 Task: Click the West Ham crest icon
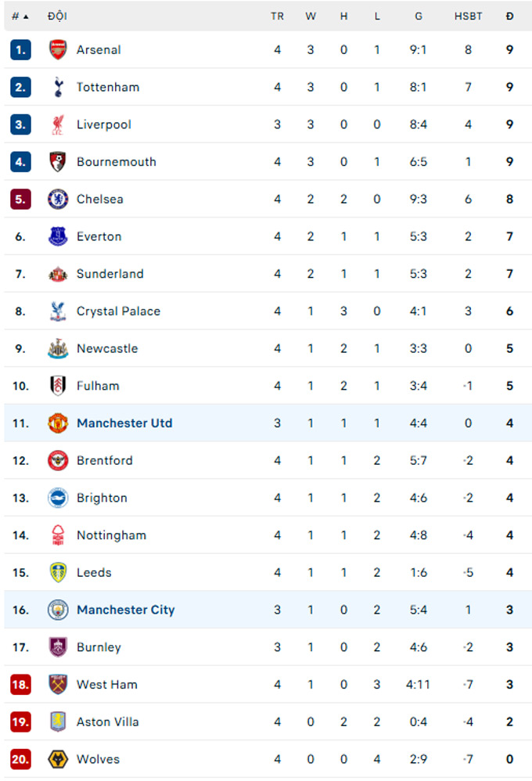pos(58,685)
